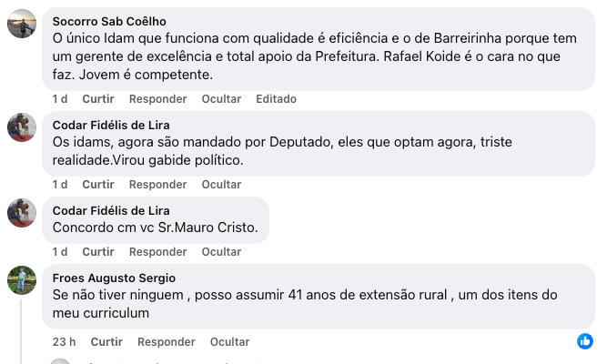Click Froes Augusto Sergio's profile picture
Image resolution: width=607 pixels, height=364 pixels.
(x=22, y=279)
